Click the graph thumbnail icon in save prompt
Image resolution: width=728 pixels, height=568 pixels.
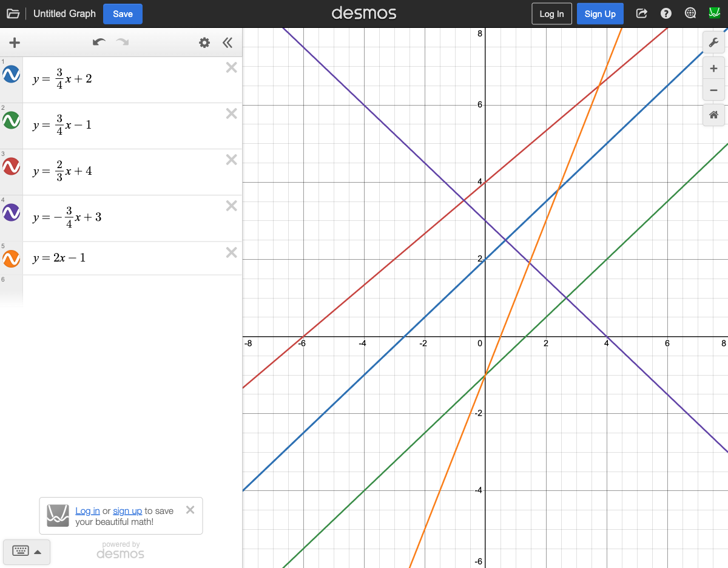(58, 516)
